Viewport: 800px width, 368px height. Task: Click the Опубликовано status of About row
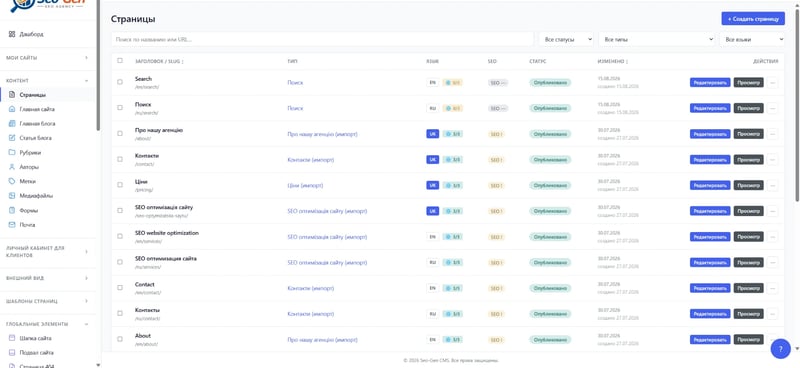pos(550,339)
